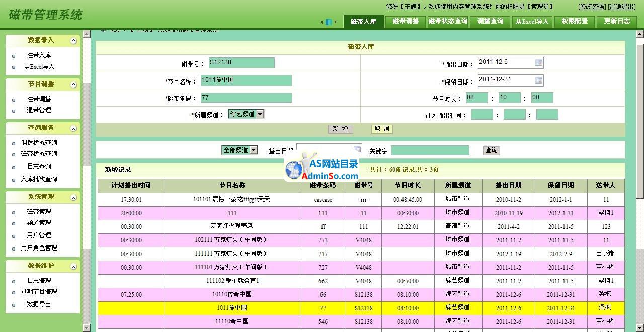Viewport: 644px width, 332px height.
Task: Collapse the 查询服务 sidebar section
Action: [x=73, y=128]
